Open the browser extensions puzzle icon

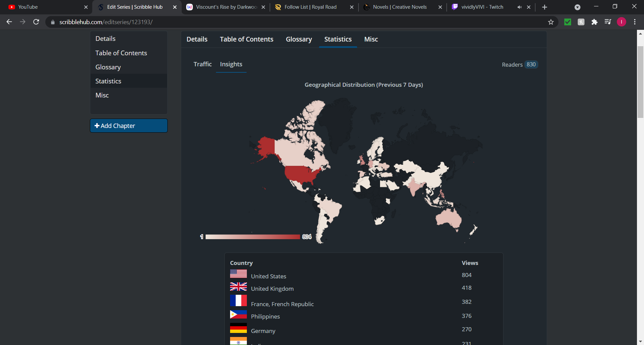[x=594, y=22]
